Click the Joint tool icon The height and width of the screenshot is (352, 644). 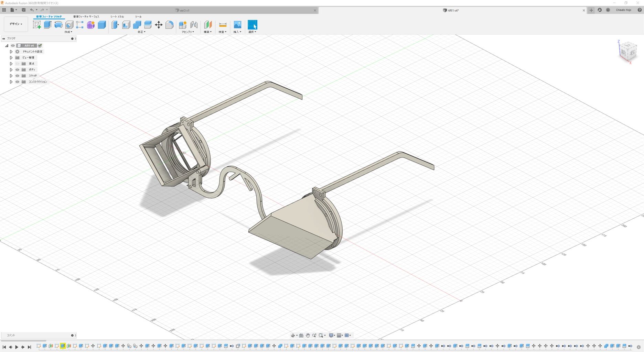[194, 25]
